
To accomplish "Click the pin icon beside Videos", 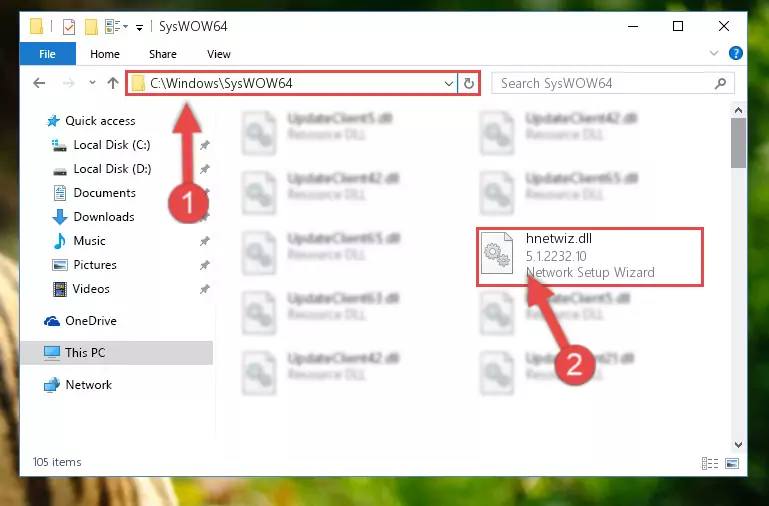I will click(x=205, y=289).
